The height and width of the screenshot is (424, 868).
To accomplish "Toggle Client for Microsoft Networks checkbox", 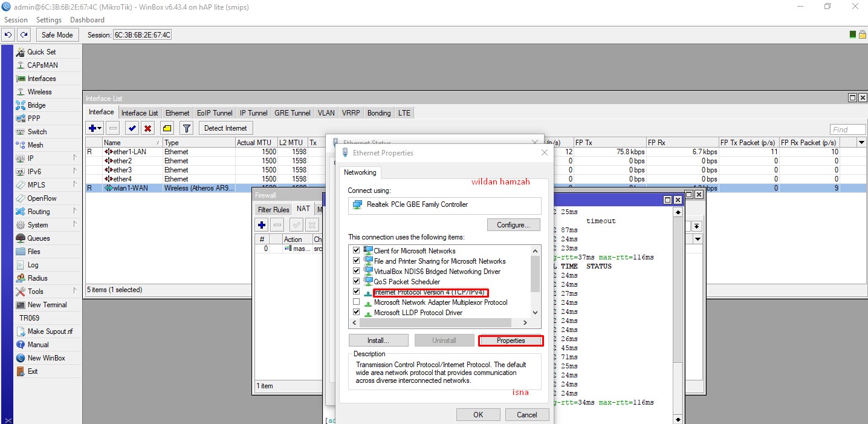I will [356, 250].
